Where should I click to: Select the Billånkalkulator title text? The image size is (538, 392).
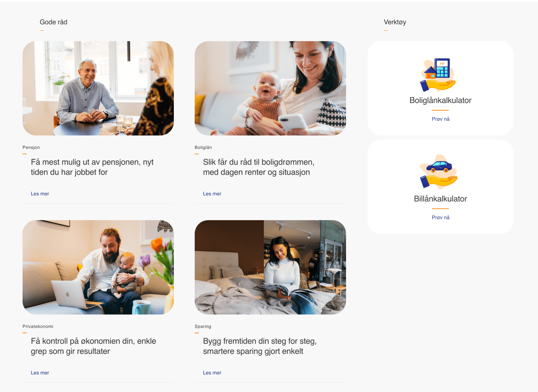click(x=441, y=199)
